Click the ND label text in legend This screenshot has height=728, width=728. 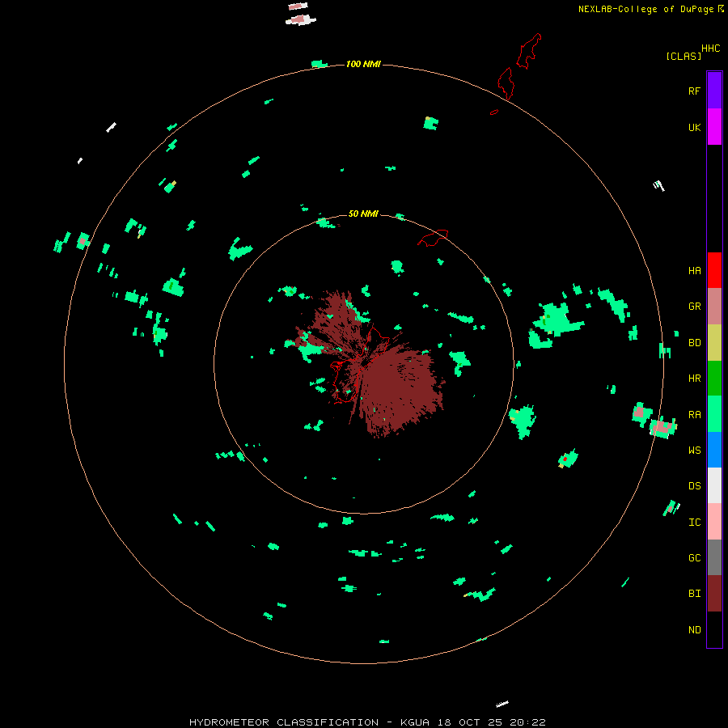point(694,629)
